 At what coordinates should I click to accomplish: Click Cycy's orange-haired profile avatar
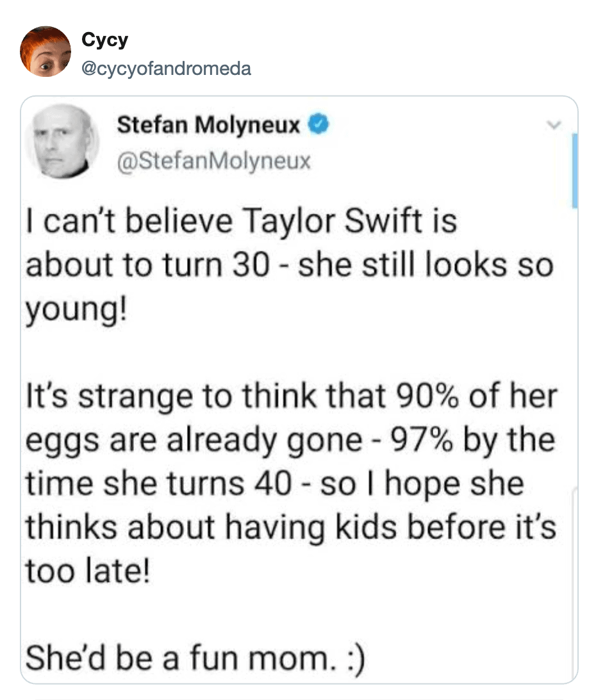pos(45,52)
